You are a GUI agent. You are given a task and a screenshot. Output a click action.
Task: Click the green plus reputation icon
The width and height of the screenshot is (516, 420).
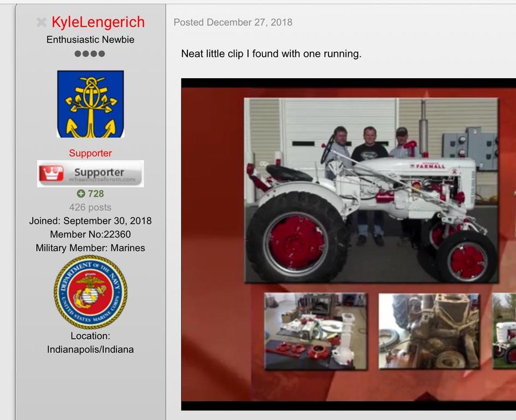tap(81, 194)
